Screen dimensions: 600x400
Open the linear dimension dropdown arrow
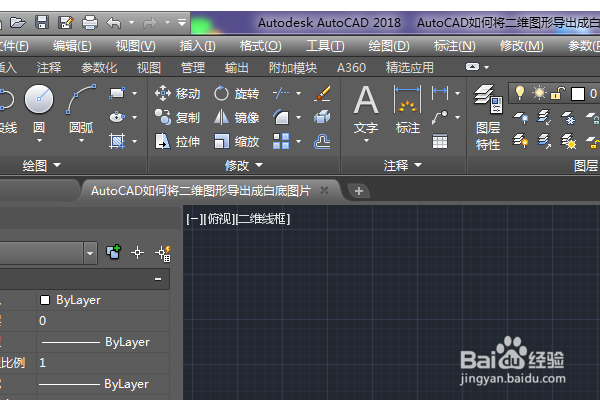click(457, 93)
